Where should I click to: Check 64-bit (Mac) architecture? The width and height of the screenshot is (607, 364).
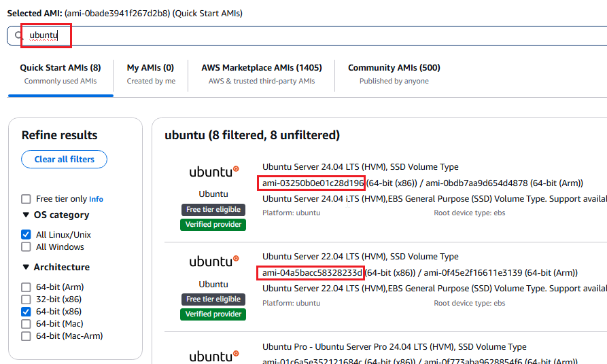coord(26,324)
